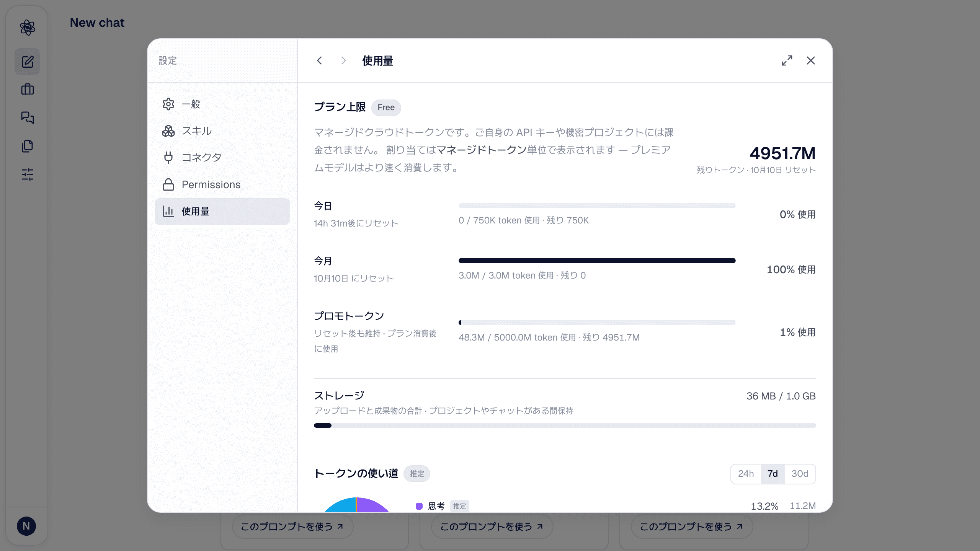Click the 4951.7M remaining tokens value

[x=782, y=153]
